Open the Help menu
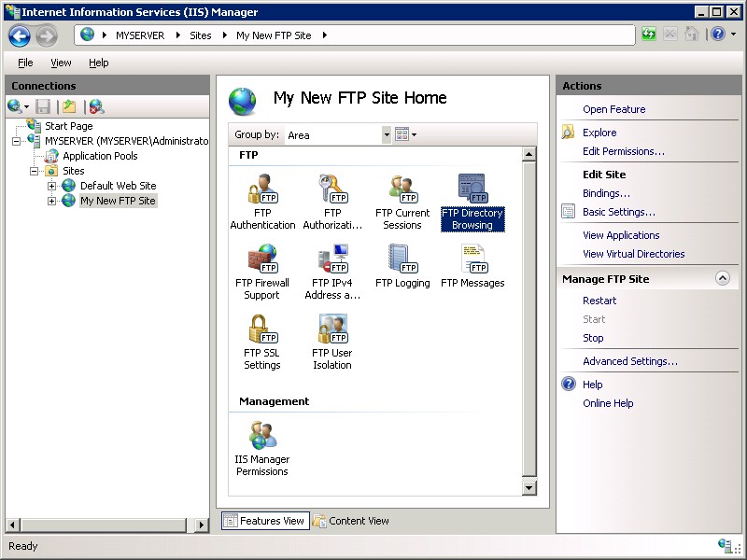 [x=99, y=63]
